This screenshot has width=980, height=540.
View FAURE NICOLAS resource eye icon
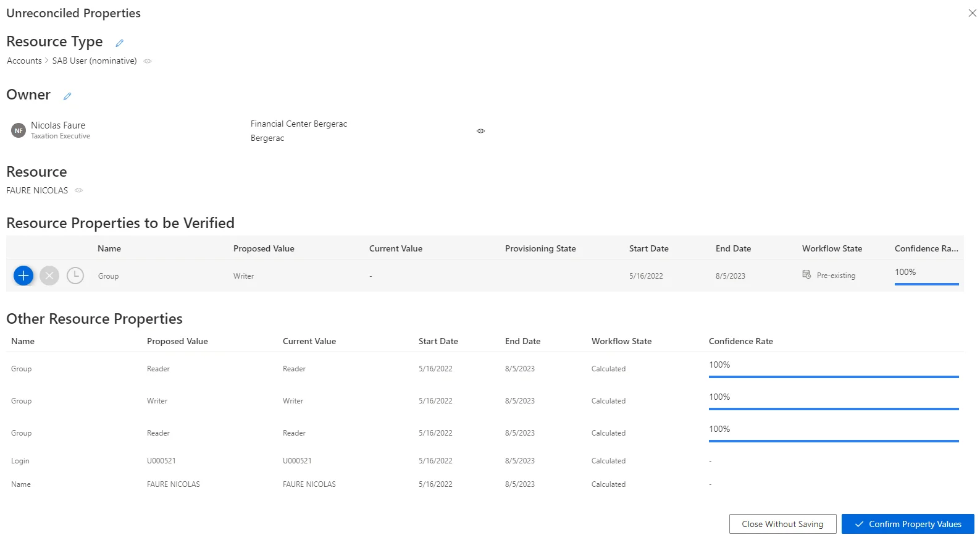point(78,190)
